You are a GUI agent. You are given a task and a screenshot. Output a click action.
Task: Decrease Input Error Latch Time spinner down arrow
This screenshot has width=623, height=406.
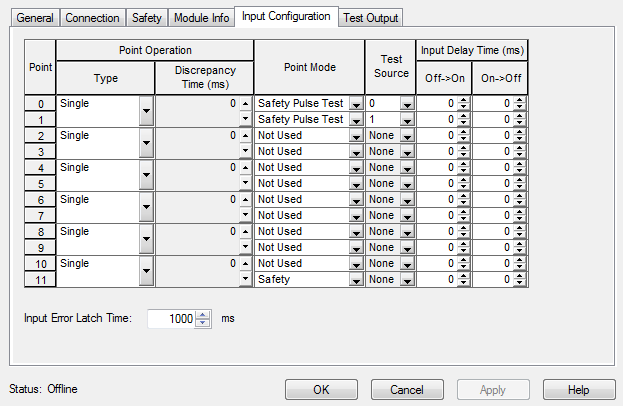tap(203, 323)
